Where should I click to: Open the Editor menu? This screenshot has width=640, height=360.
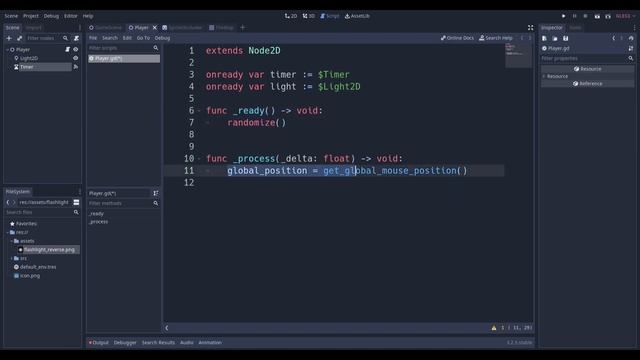point(70,16)
